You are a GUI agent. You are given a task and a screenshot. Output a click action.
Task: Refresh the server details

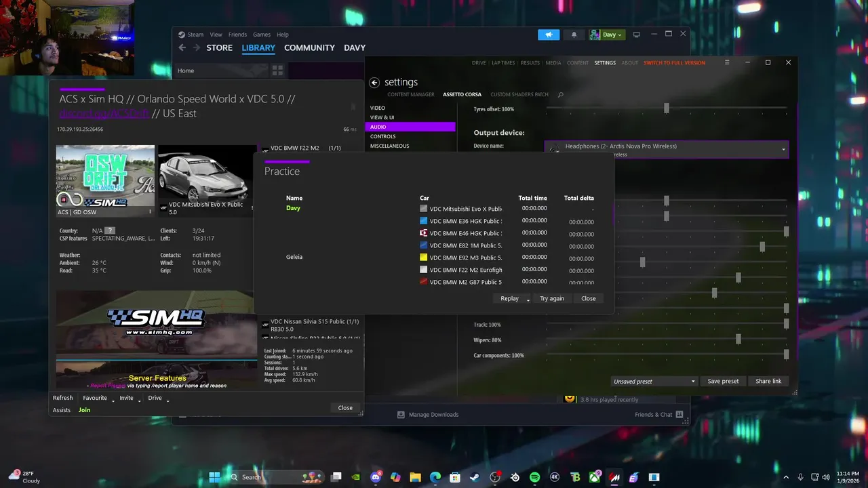63,398
